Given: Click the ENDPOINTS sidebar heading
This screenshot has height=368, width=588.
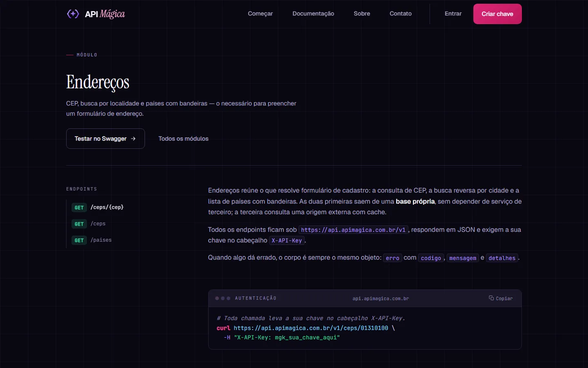Looking at the screenshot, I should tap(82, 189).
